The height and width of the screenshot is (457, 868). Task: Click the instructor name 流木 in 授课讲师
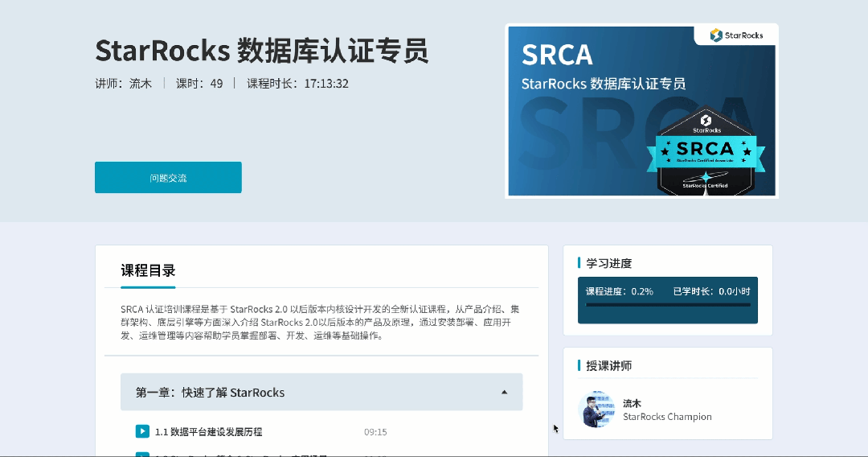click(x=632, y=403)
